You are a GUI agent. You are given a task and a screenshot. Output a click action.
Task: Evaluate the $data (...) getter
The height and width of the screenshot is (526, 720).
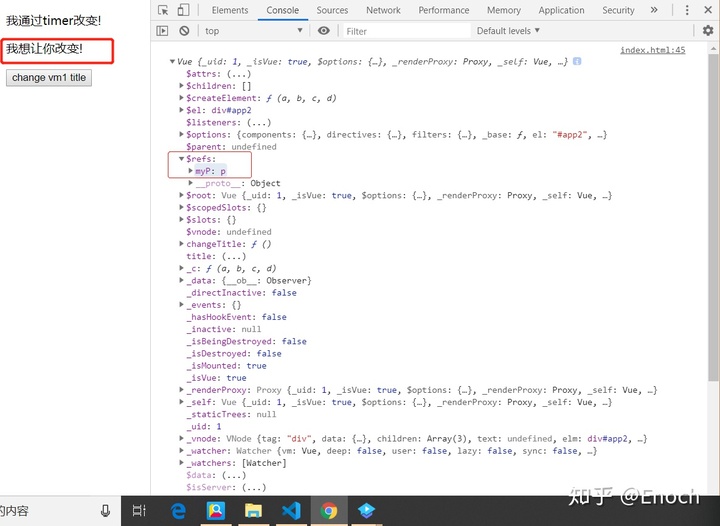(234, 475)
